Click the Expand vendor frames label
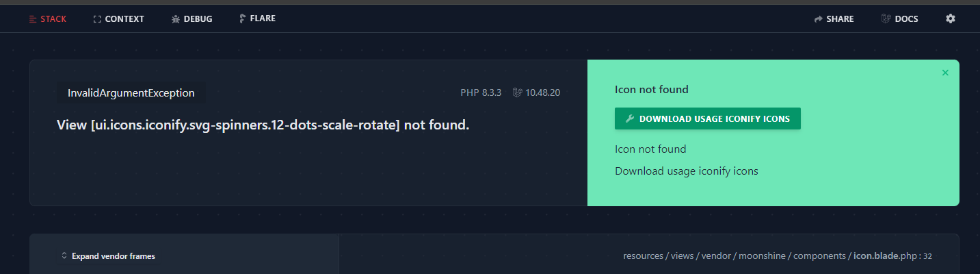Viewport: 980px width, 274px height. pos(114,256)
